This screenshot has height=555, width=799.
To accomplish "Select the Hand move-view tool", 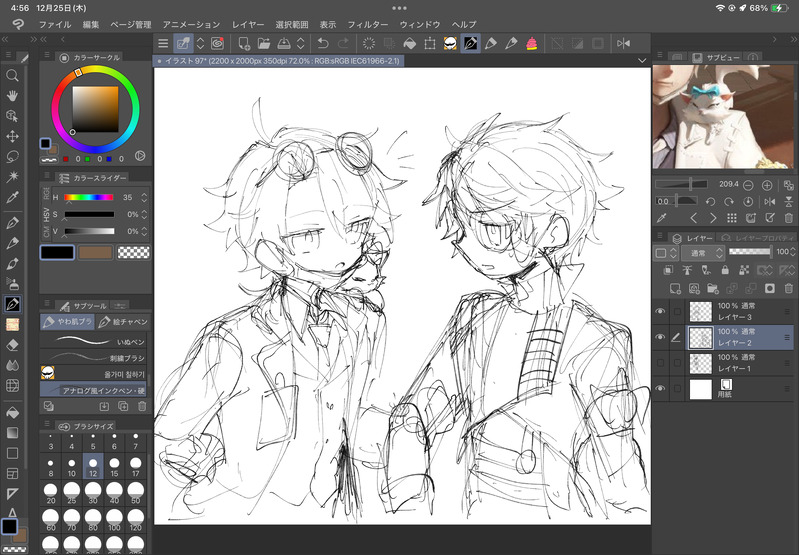I will coord(12,96).
